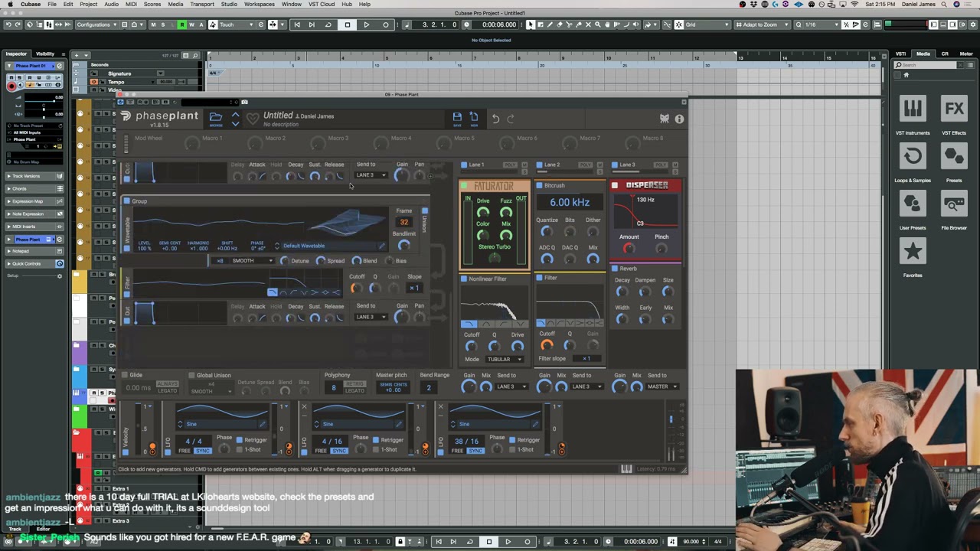Screen dimensions: 980x551
Task: Adjust the Disperser Amount red knob
Action: coord(629,249)
